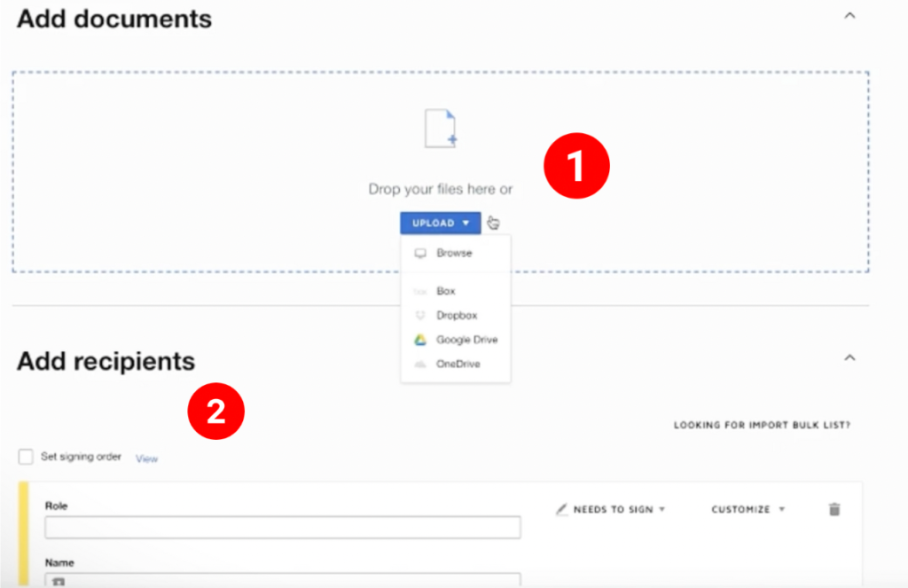Click the OneDrive cloud icon
This screenshot has width=908, height=588.
tap(420, 365)
